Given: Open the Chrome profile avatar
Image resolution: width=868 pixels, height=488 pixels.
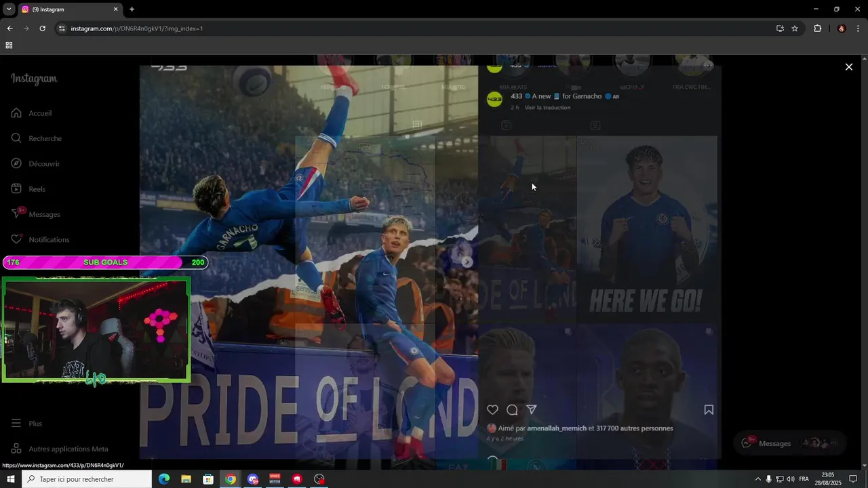Looking at the screenshot, I should [x=842, y=28].
